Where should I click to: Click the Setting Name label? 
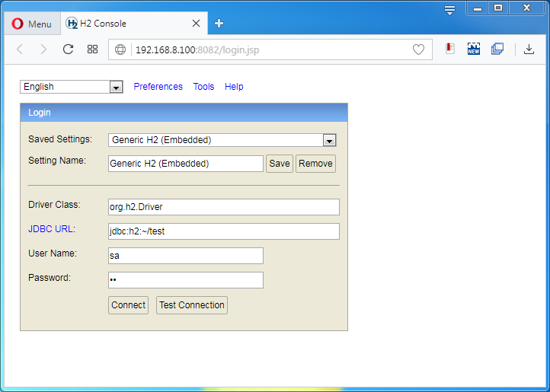pos(57,161)
